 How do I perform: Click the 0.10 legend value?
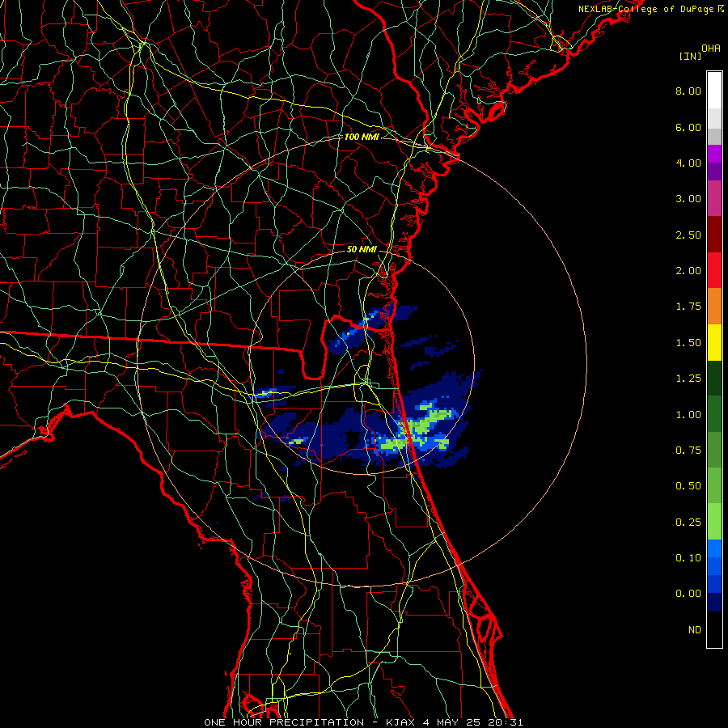click(x=688, y=558)
